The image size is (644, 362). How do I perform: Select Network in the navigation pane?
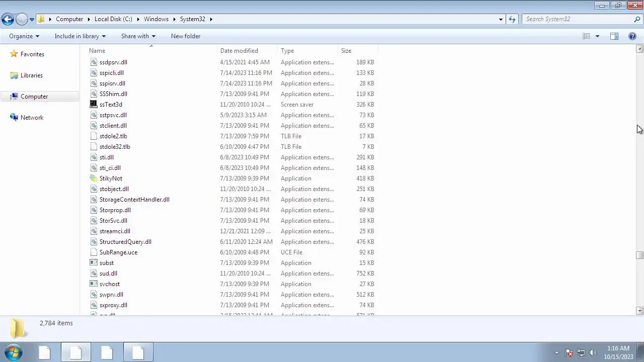(32, 118)
